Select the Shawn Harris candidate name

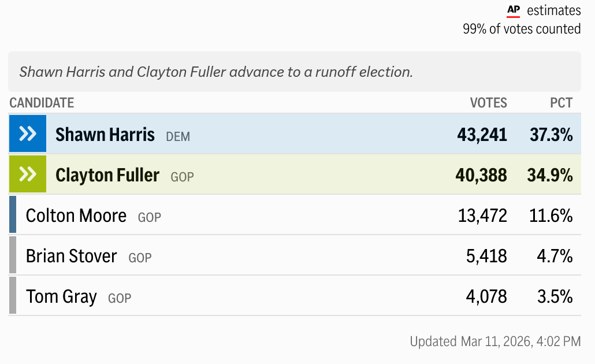(x=105, y=135)
